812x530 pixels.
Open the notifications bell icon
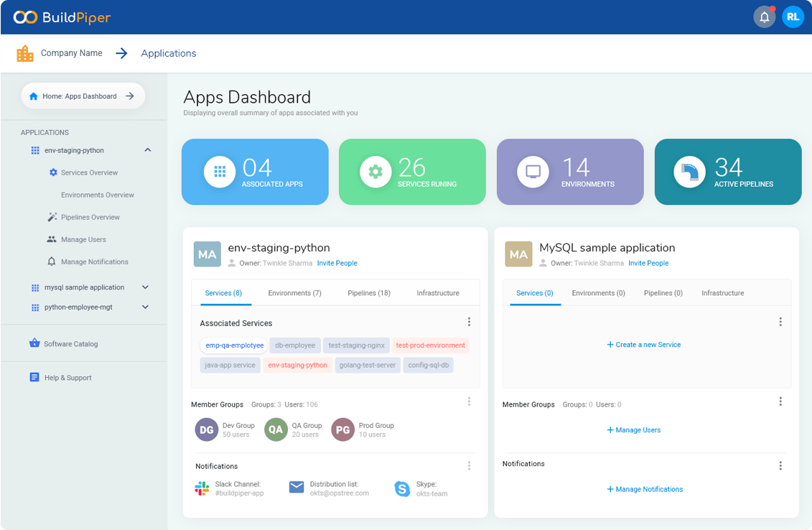point(764,17)
